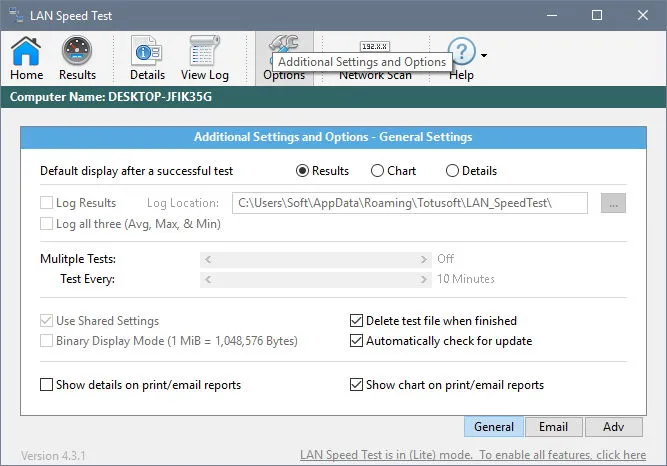
Task: Click right arrow of Multiple Tests slider
Action: 423,259
